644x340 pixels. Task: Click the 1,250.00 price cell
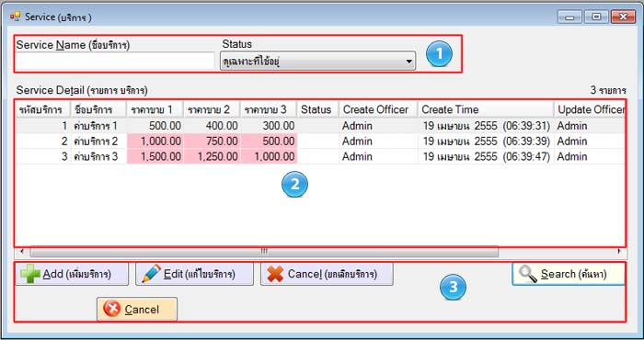click(212, 156)
